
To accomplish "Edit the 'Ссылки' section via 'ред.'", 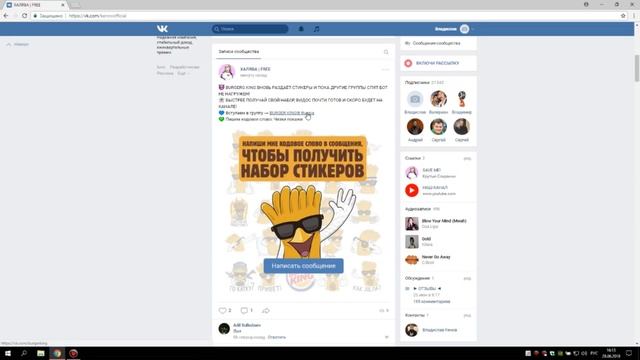I will pyautogui.click(x=467, y=158).
